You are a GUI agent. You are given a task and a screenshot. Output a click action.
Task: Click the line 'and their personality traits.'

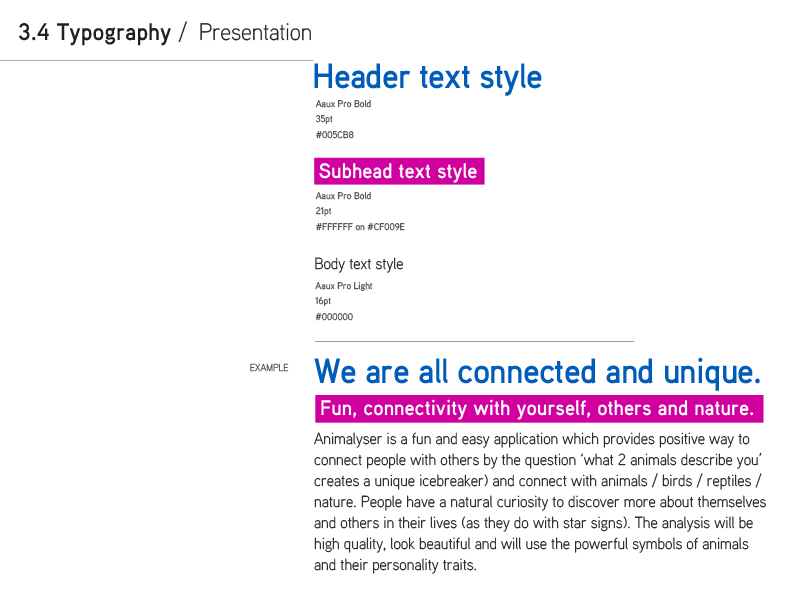tap(395, 565)
